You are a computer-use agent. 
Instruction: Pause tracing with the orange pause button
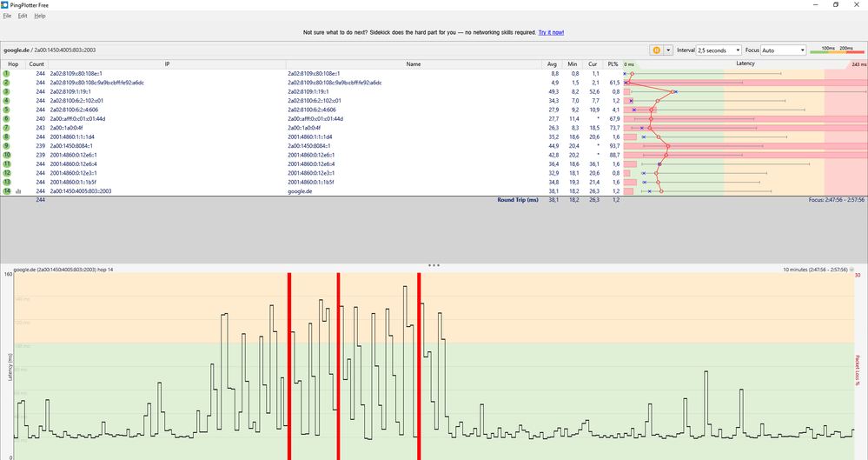point(657,50)
